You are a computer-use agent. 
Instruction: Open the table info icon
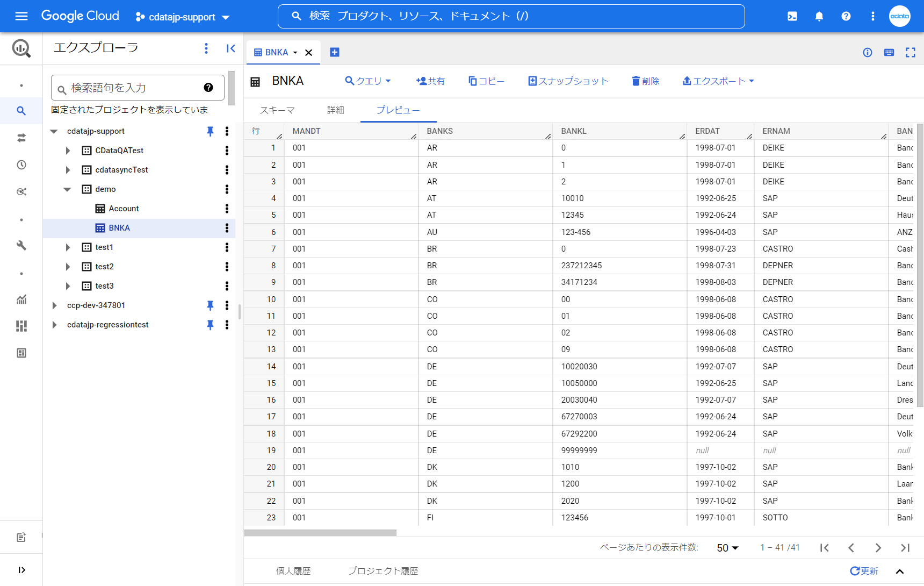coord(868,52)
